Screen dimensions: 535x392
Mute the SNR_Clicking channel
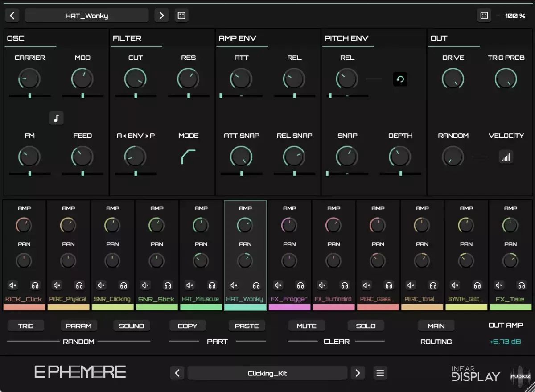[101, 285]
